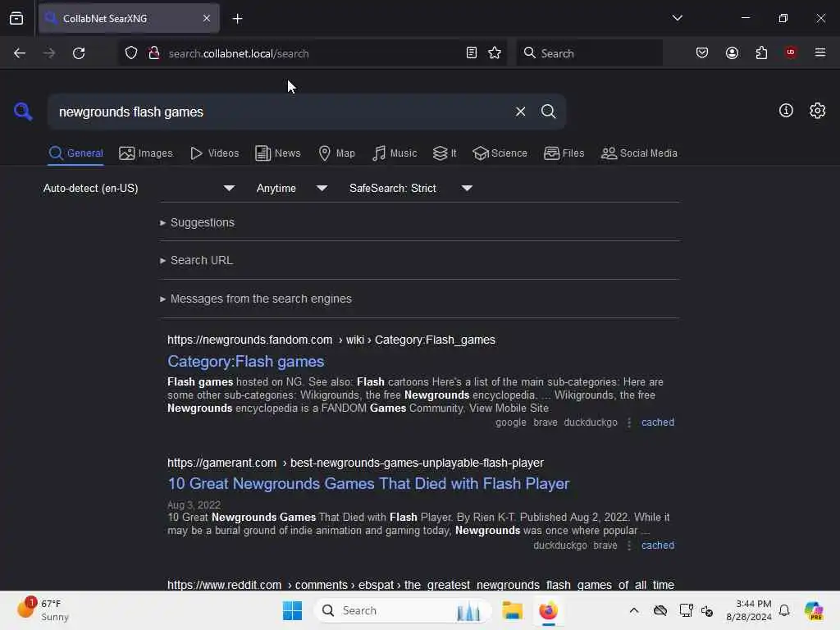Image resolution: width=840 pixels, height=630 pixels.
Task: Open Save to Pocket icon
Action: pos(702,53)
